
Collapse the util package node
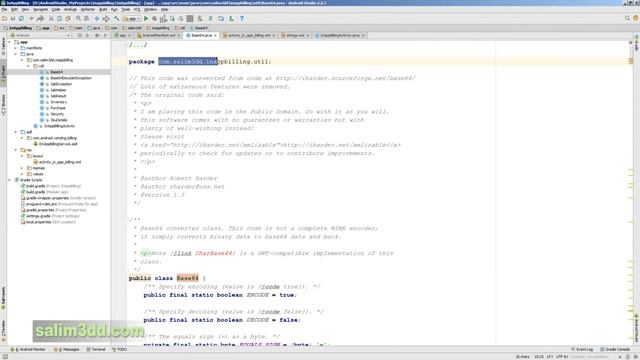click(28, 66)
